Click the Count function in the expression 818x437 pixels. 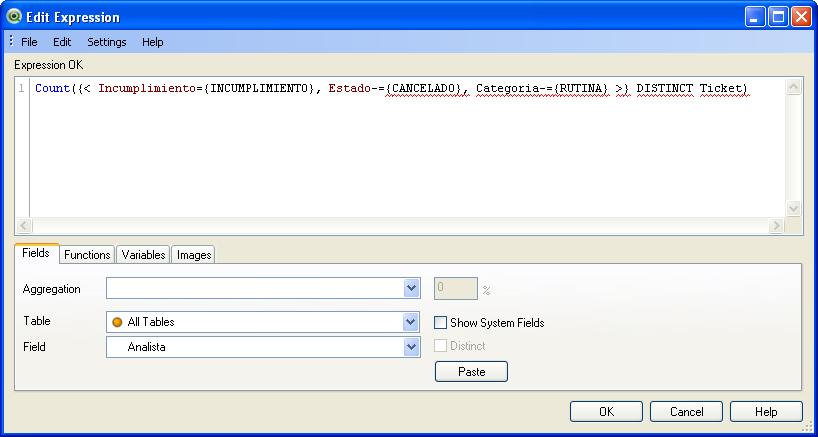tap(52, 88)
